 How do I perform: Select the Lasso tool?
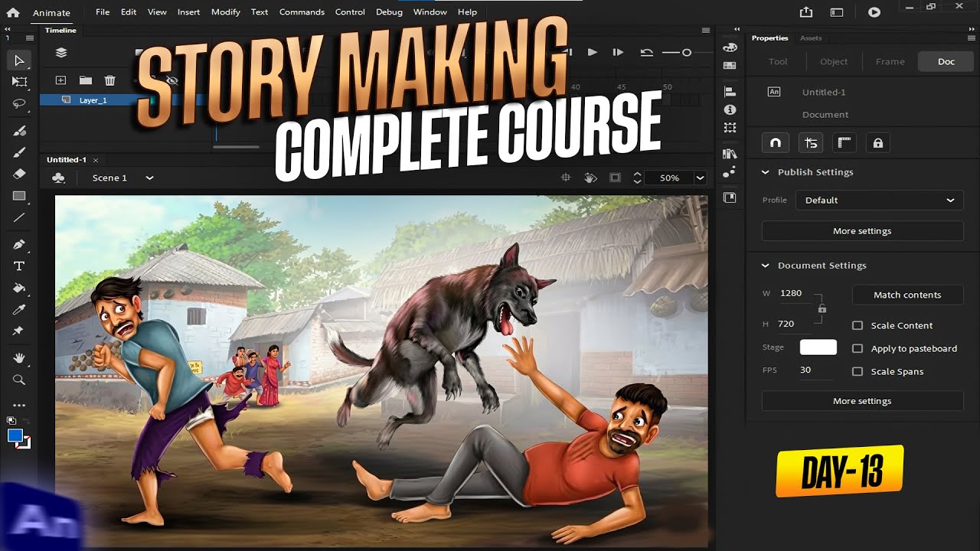pyautogui.click(x=19, y=103)
